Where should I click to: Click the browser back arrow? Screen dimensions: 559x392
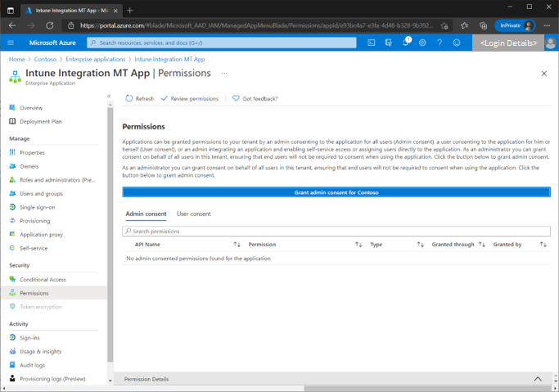pos(12,25)
